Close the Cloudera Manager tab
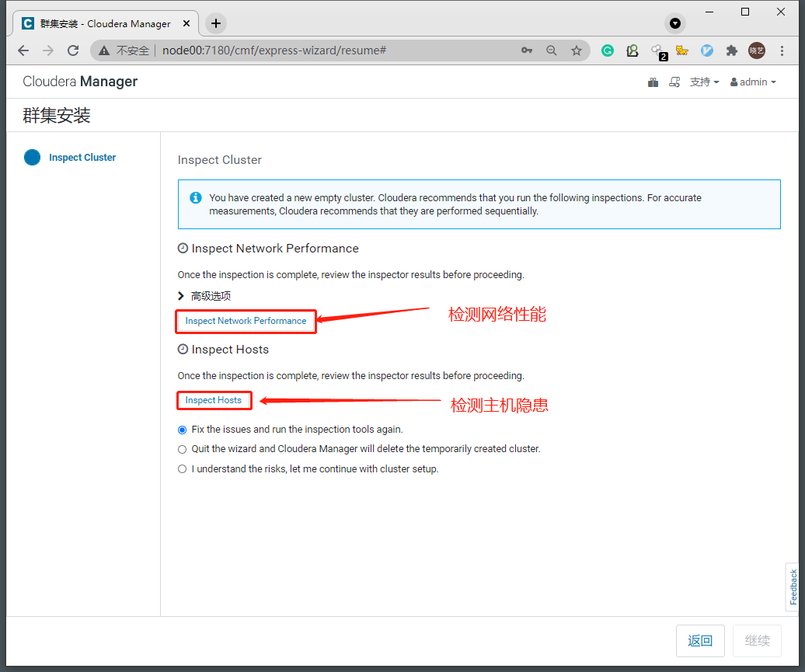The width and height of the screenshot is (805, 672). click(186, 23)
